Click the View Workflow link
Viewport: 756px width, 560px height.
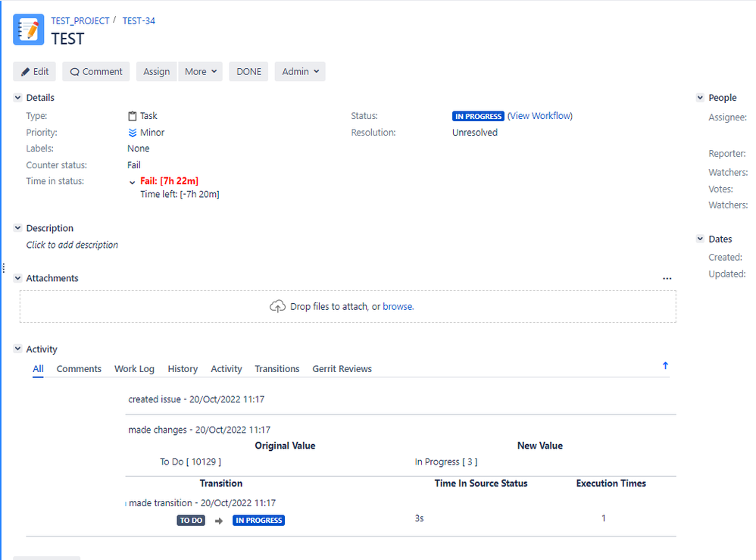[x=540, y=116]
